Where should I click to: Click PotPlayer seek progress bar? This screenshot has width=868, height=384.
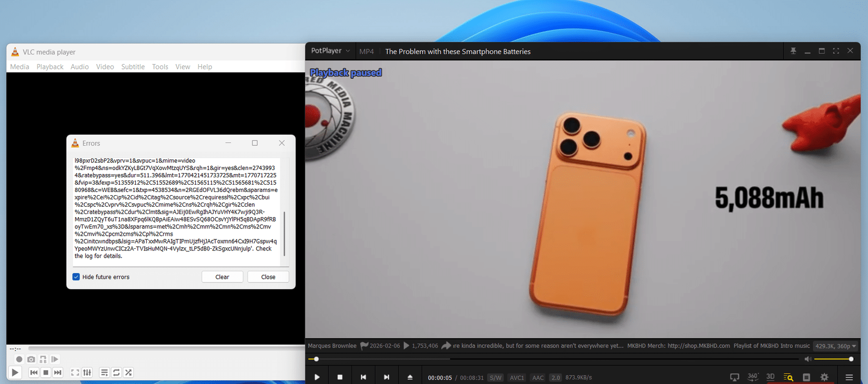click(x=553, y=359)
